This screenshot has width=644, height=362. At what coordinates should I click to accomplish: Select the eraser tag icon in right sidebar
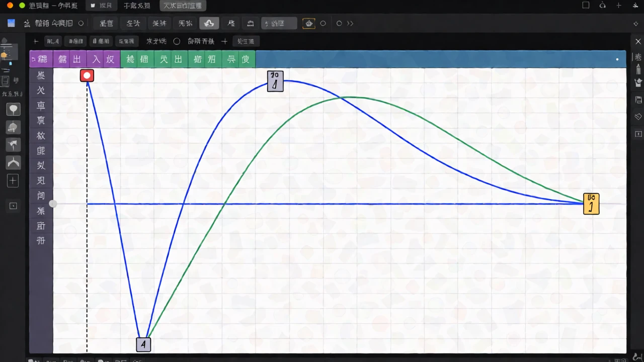click(638, 116)
